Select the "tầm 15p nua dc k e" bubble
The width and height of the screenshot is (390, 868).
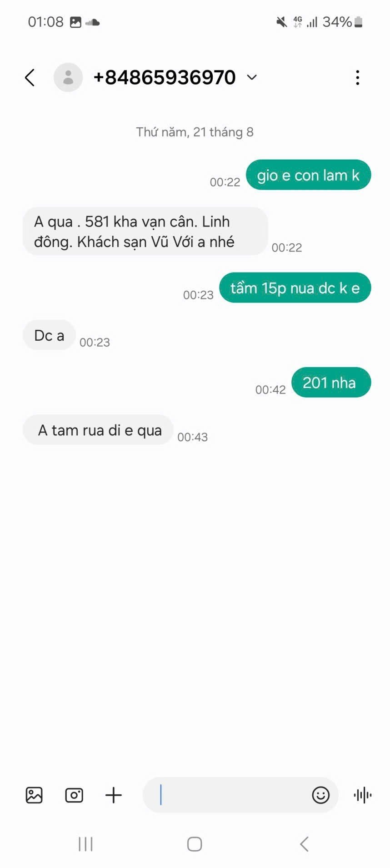295,288
